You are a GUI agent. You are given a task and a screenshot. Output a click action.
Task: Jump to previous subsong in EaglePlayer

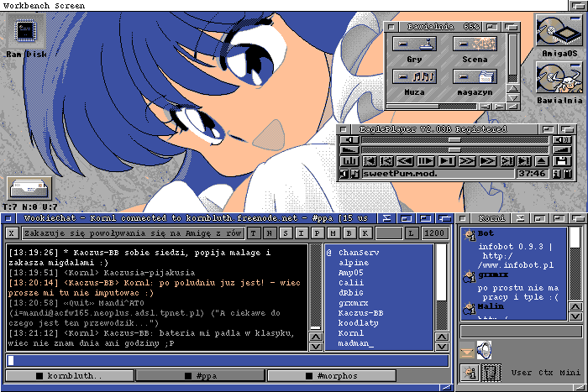[x=386, y=161]
